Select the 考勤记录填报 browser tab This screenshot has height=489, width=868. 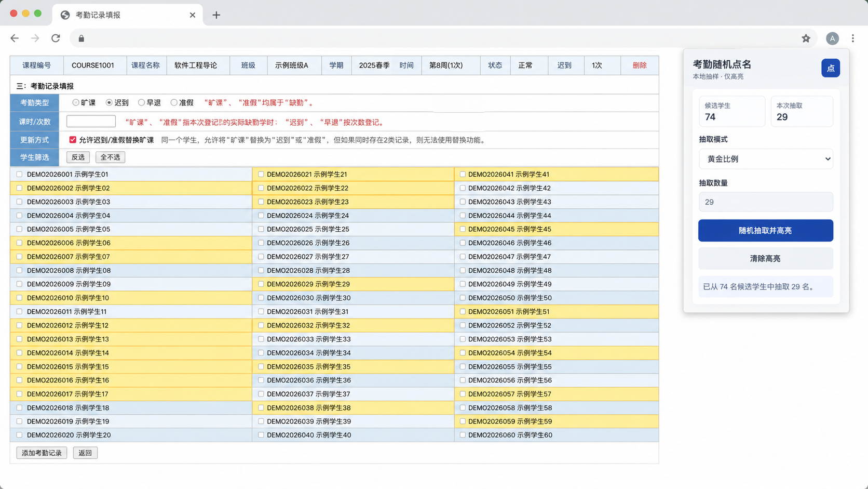click(x=128, y=15)
